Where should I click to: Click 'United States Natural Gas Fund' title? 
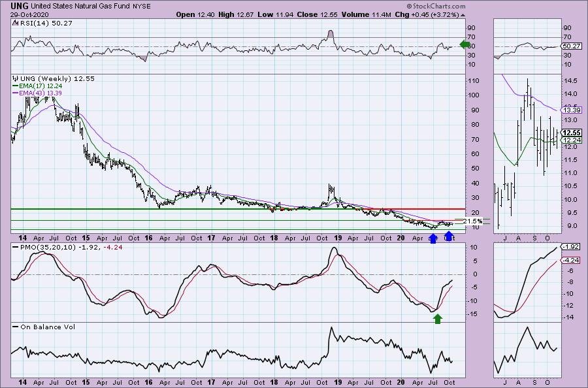coord(80,6)
